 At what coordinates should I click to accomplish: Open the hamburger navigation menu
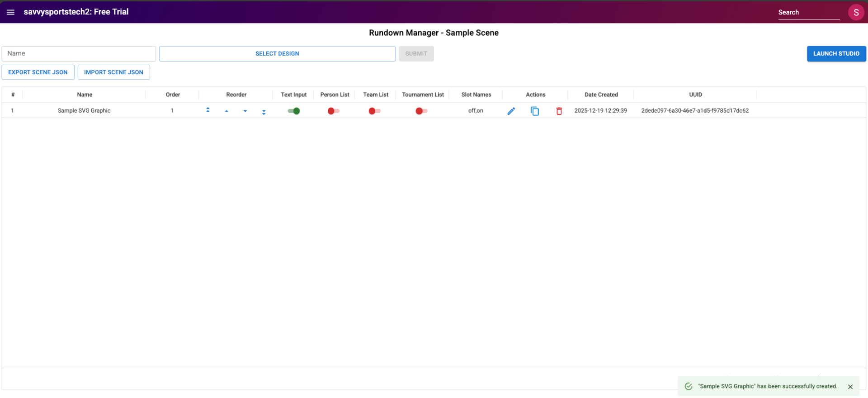11,12
